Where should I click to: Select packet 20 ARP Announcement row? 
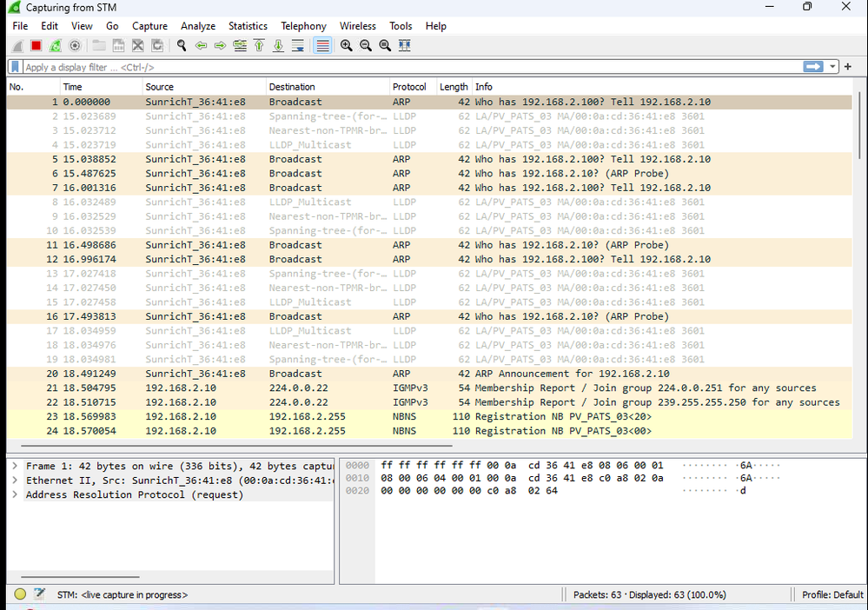click(x=429, y=374)
